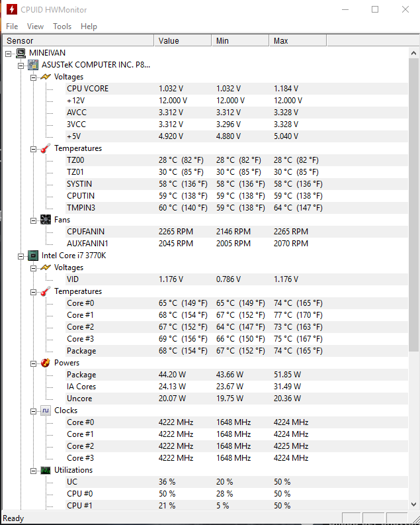Select the Package temperature row

(x=237, y=351)
